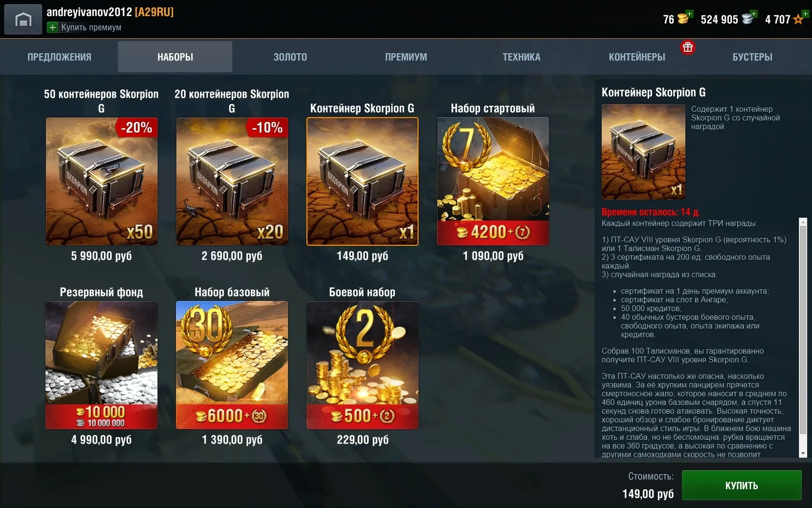Screen dimensions: 812x508
Task: Open the ЗОЛОТО tab
Action: tap(290, 57)
